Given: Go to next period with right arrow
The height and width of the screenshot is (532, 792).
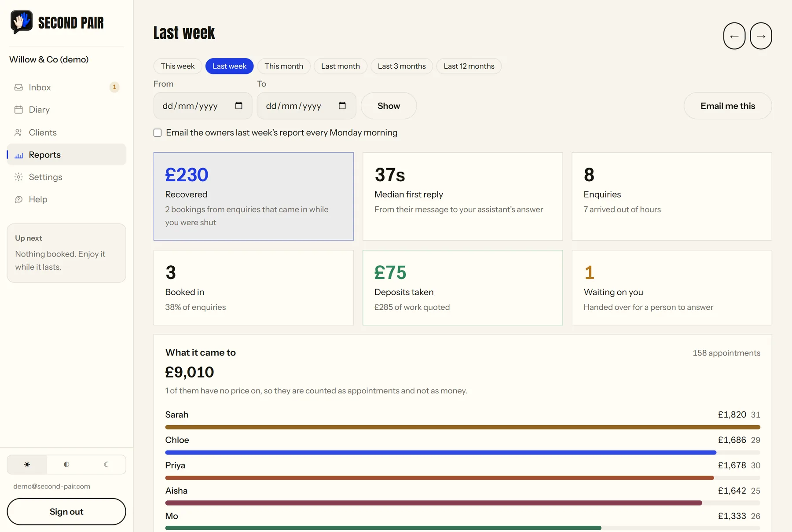Looking at the screenshot, I should coord(761,36).
